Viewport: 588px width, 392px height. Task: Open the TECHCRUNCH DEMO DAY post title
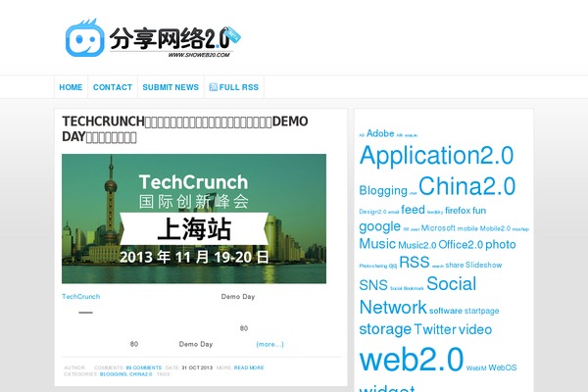[185, 128]
